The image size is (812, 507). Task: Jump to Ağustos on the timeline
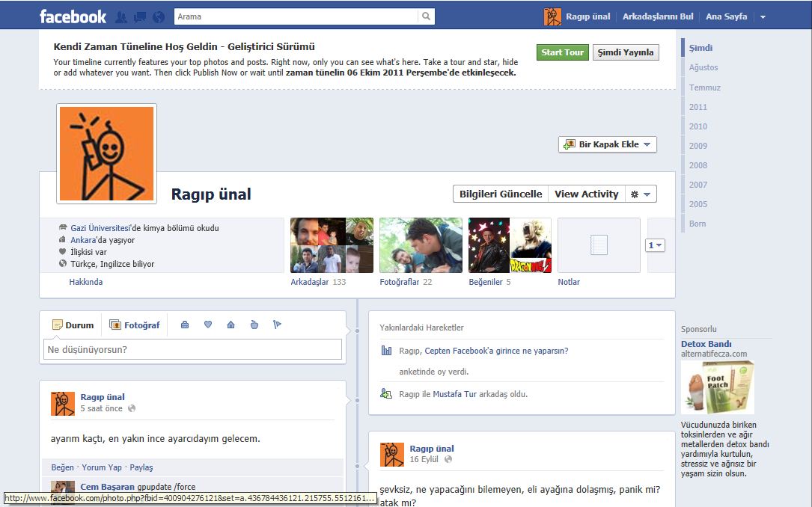703,67
